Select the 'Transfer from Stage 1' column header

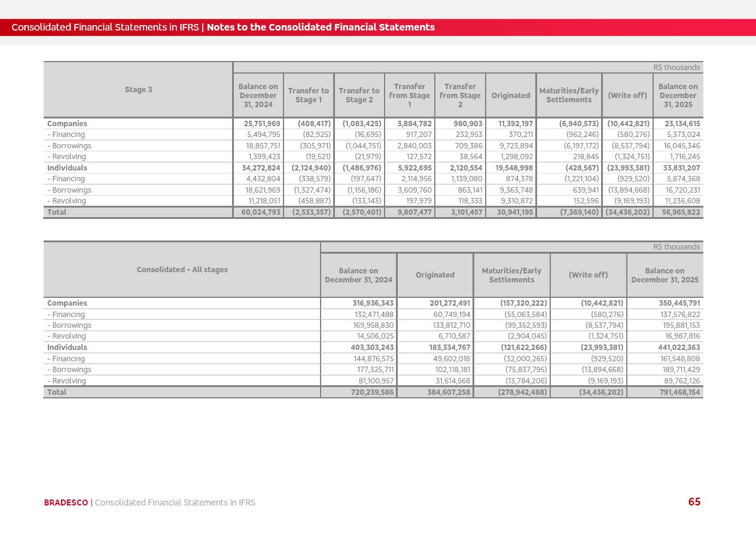[x=409, y=95]
